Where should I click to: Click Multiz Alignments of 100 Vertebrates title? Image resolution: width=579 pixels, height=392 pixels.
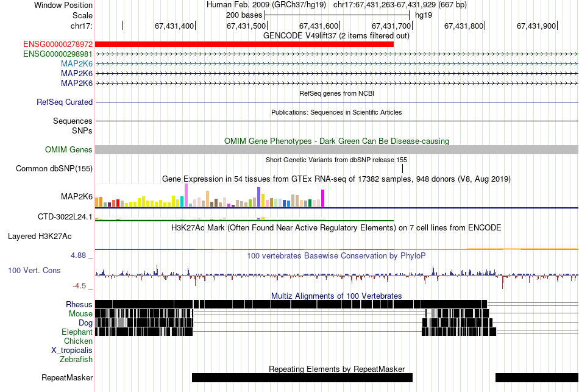[336, 296]
